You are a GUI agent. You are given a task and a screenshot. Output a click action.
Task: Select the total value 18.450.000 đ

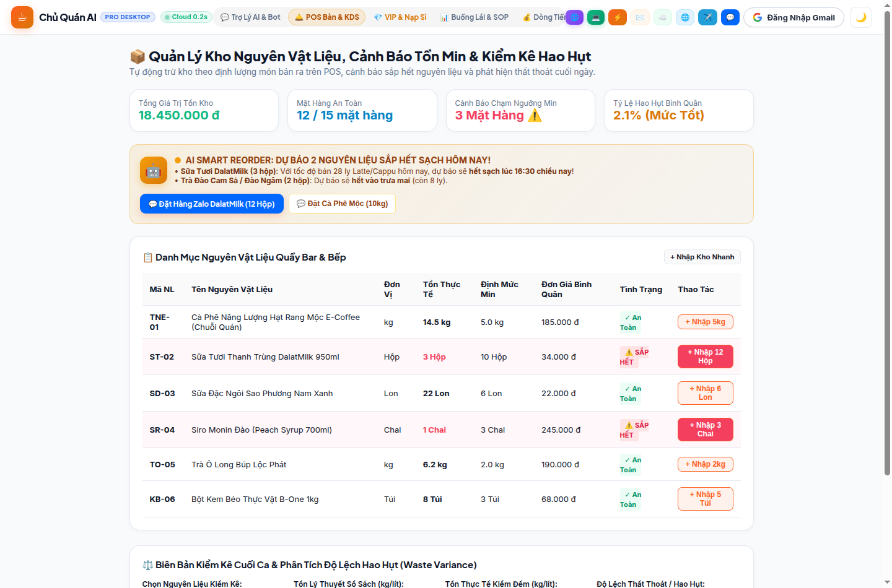[x=179, y=115]
